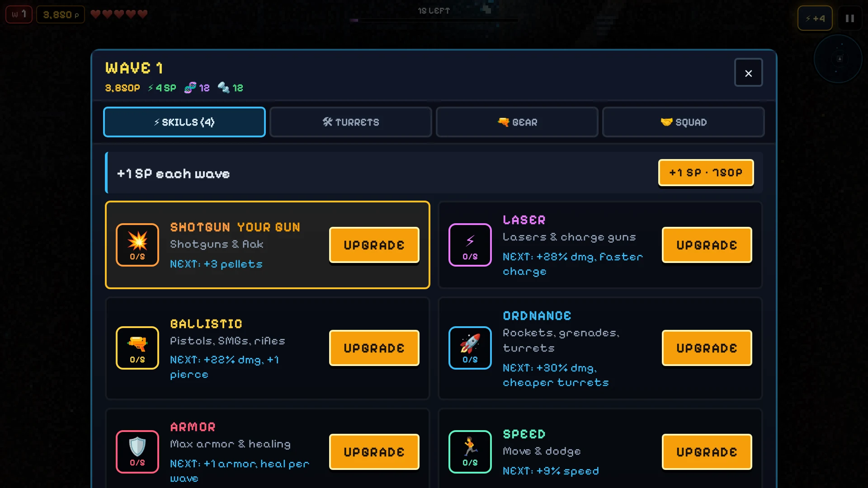Upgrade the Ordnance skill
Image resolution: width=868 pixels, height=488 pixels.
coord(707,348)
